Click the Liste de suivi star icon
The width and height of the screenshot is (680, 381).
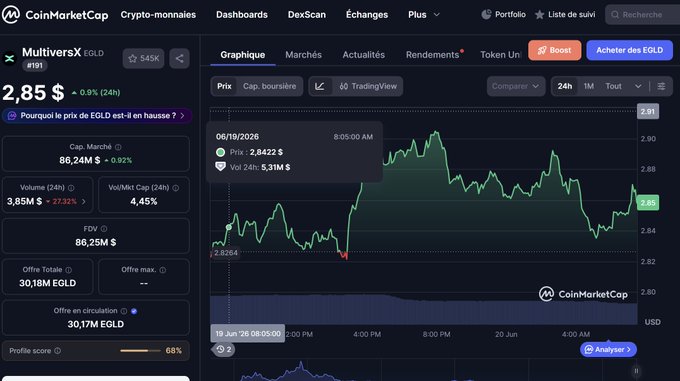click(x=539, y=15)
